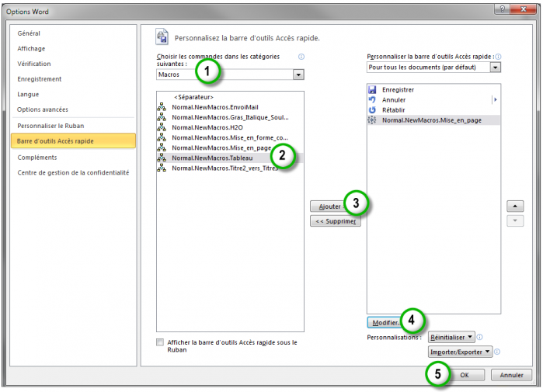This screenshot has width=543, height=392.
Task: Click the << Supprimer button
Action: click(x=335, y=221)
